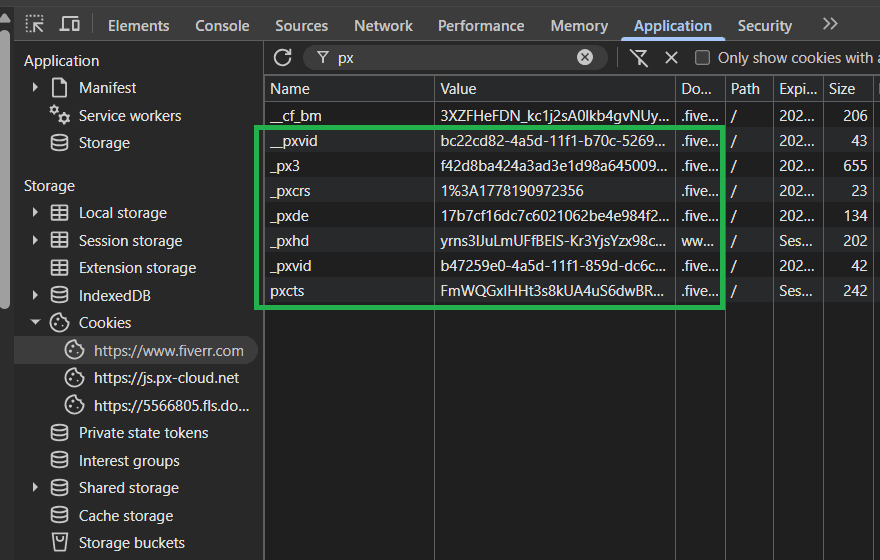Expand Shared storage arrow
880x560 pixels.
pos(35,488)
